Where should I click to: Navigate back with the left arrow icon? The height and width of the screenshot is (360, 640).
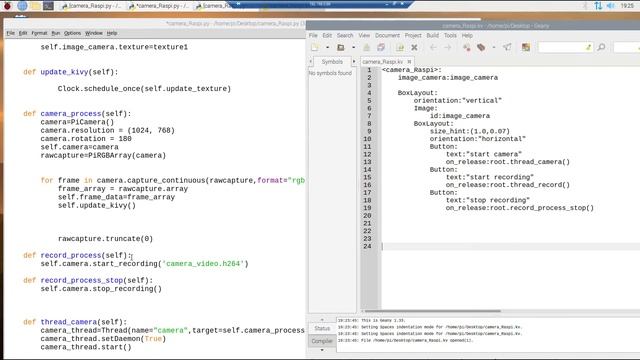[x=433, y=48]
